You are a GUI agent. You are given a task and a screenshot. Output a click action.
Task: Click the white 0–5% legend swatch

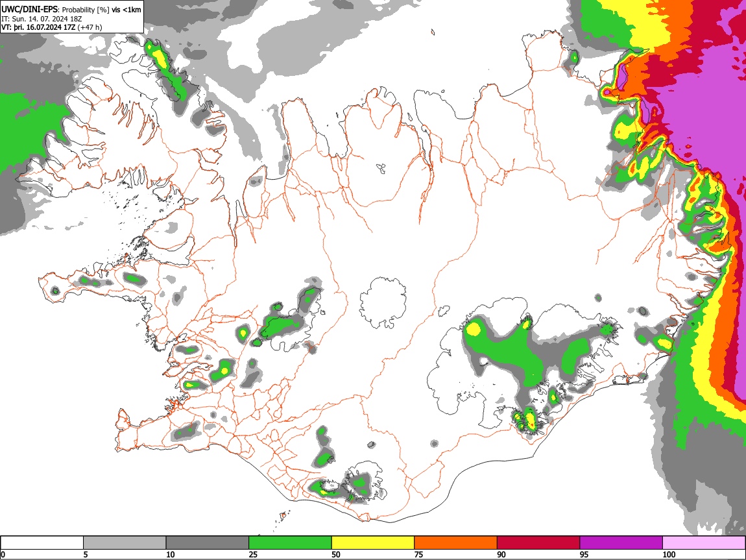pyautogui.click(x=42, y=543)
